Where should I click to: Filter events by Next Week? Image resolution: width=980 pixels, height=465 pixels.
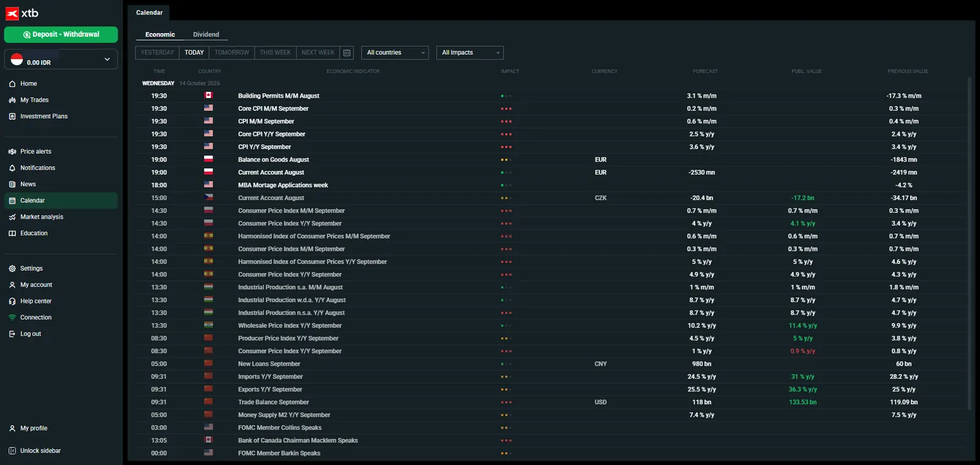318,53
